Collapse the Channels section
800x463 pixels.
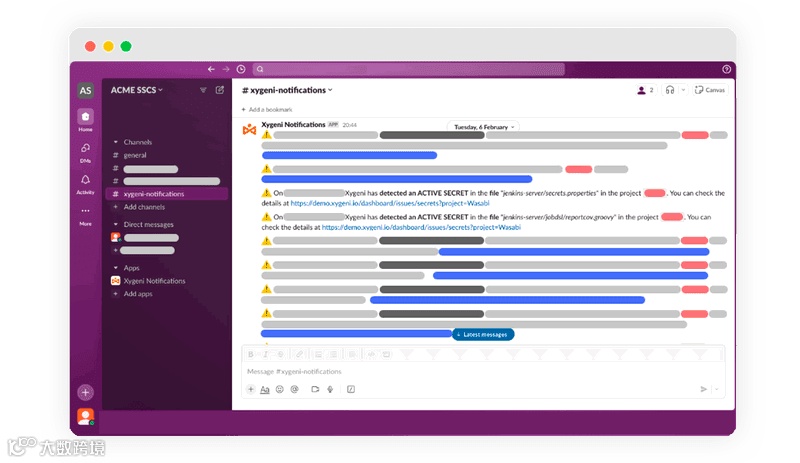point(115,142)
